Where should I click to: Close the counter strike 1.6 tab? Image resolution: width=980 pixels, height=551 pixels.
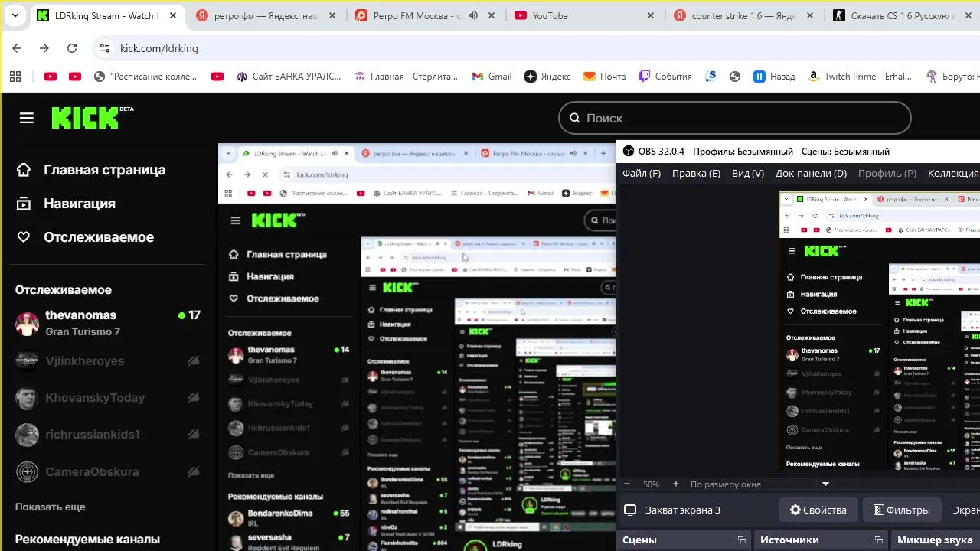(x=810, y=15)
